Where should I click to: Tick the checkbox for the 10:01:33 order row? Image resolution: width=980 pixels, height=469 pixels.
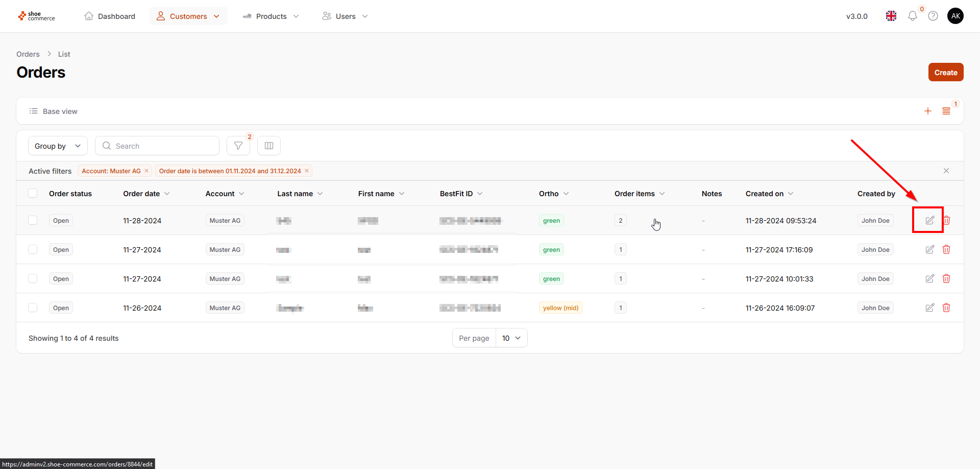click(x=33, y=279)
